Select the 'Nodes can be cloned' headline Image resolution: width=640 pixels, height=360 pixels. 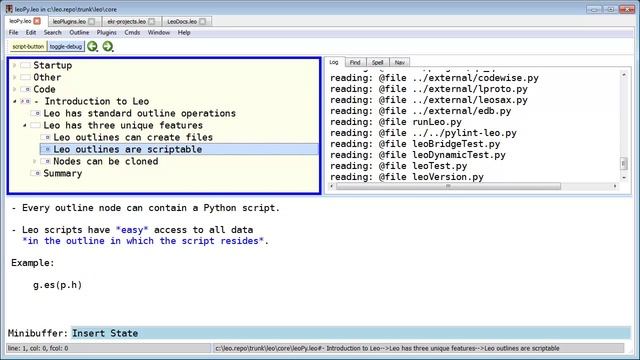click(106, 161)
